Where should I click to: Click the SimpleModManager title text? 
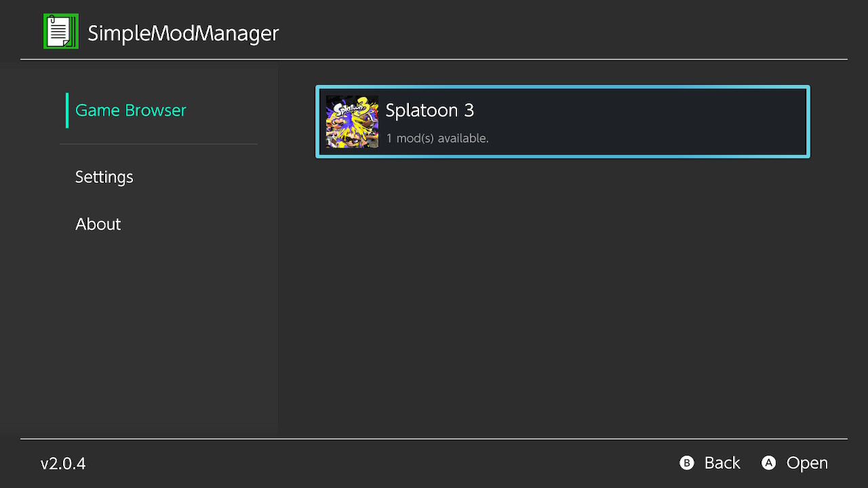(x=183, y=33)
